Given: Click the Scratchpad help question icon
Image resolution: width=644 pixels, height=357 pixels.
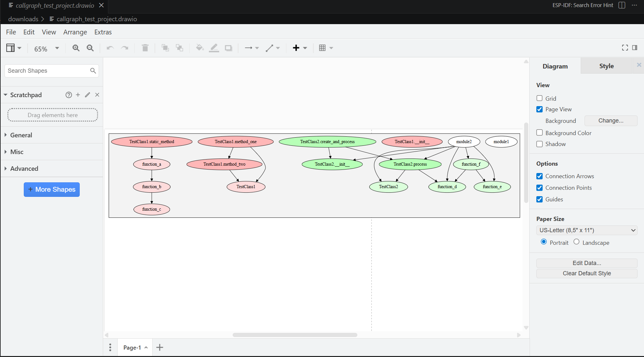Looking at the screenshot, I should [68, 95].
